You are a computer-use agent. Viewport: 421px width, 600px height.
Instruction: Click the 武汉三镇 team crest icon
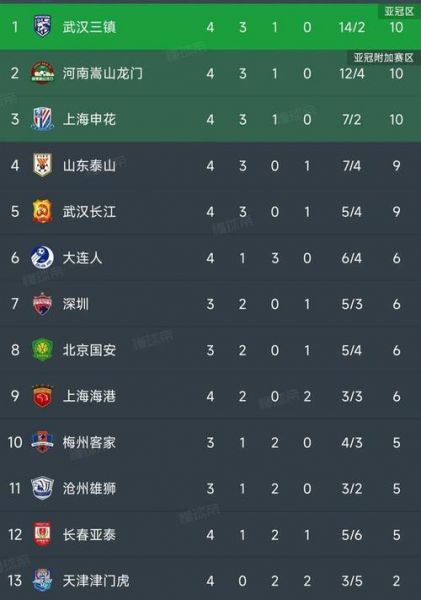tap(42, 26)
